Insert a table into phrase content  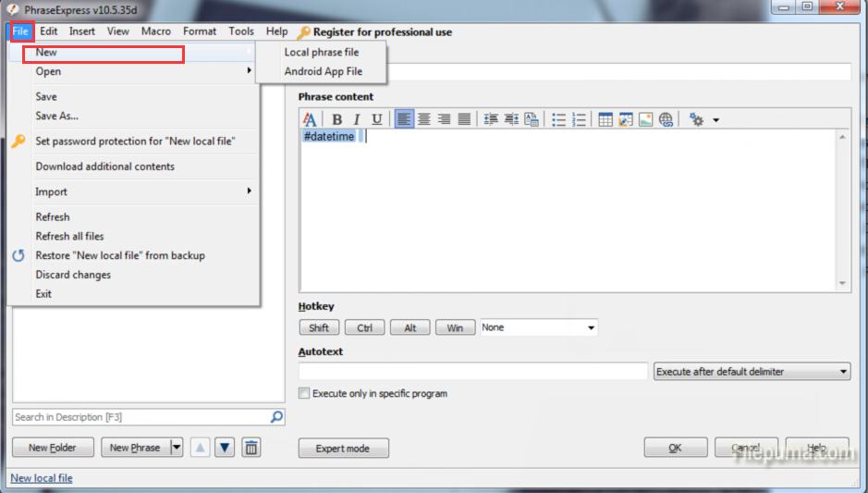605,119
